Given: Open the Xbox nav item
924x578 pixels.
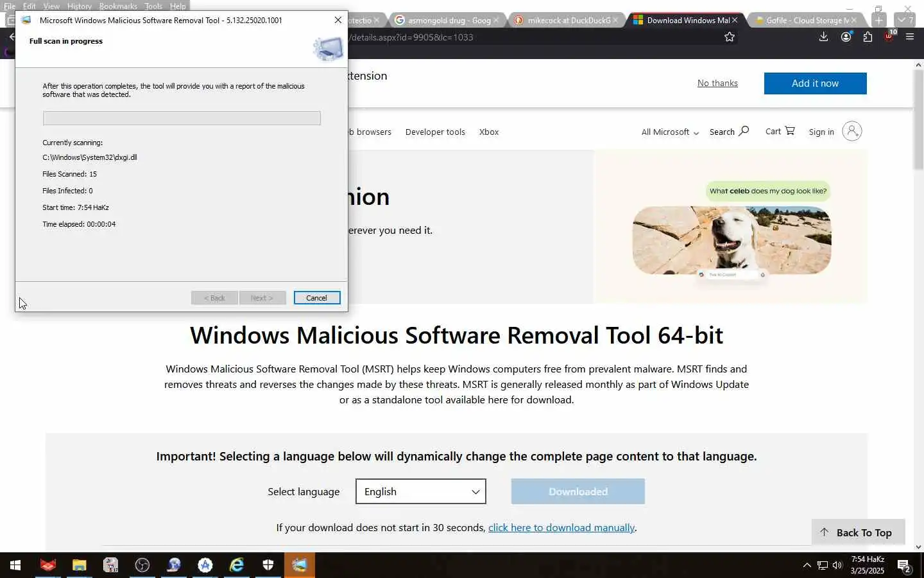Looking at the screenshot, I should click(489, 132).
